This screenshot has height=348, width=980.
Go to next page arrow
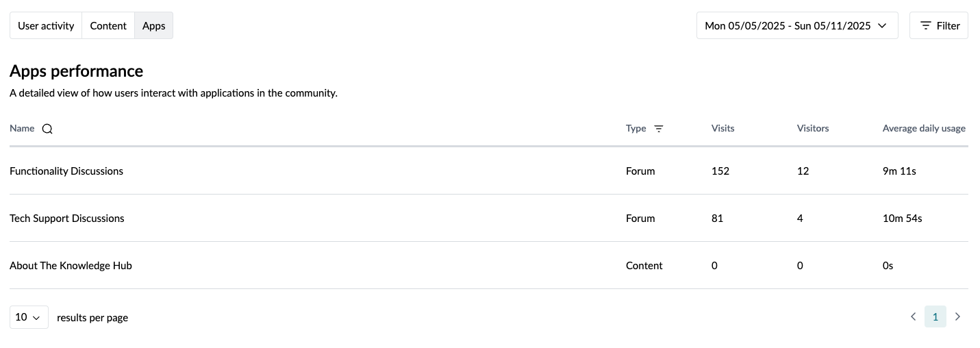(x=957, y=316)
